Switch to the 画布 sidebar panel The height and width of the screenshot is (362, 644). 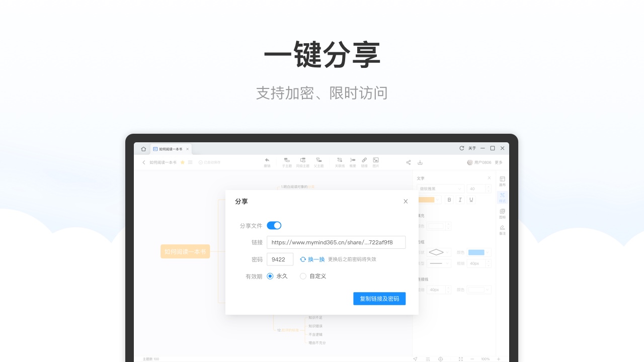click(x=502, y=182)
